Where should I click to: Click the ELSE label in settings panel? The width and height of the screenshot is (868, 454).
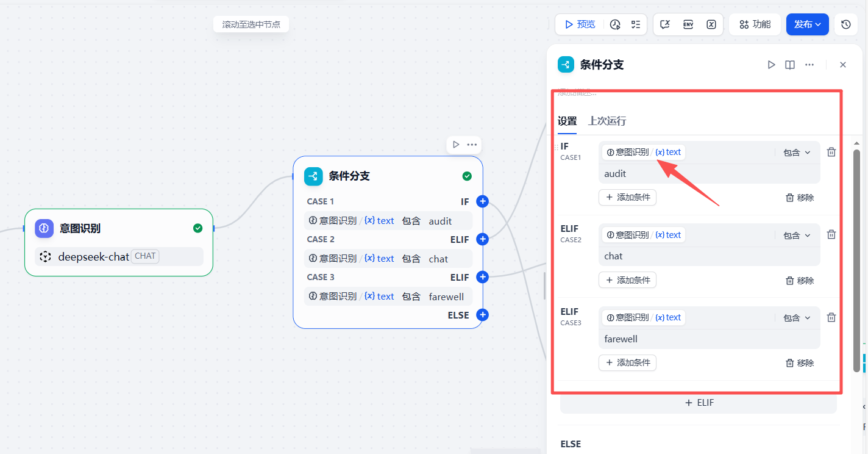[571, 444]
